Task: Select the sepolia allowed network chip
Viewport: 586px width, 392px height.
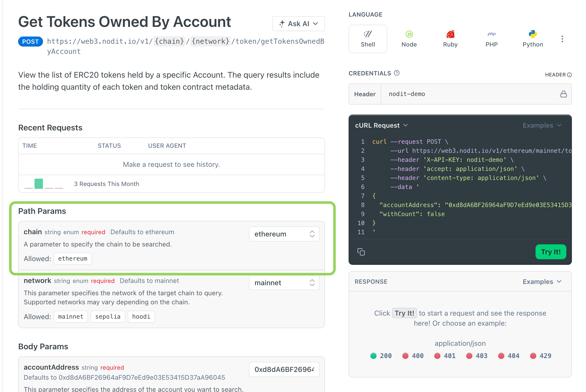Action: pyautogui.click(x=108, y=316)
